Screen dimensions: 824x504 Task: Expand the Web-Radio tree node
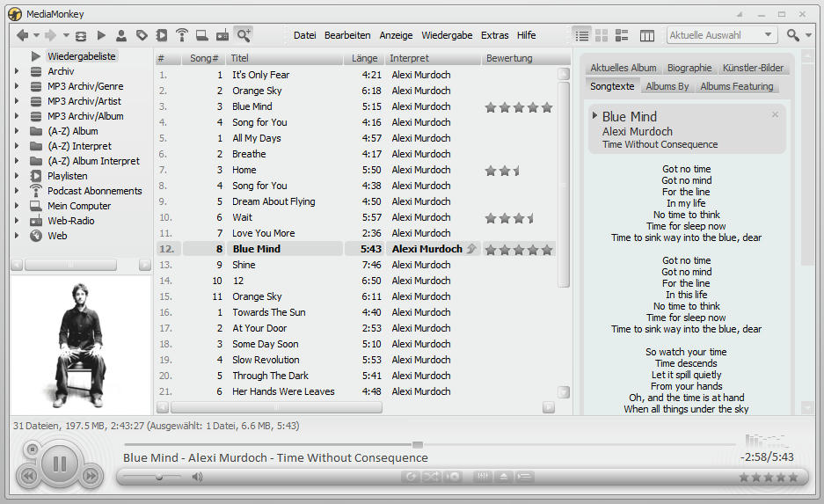coord(17,221)
